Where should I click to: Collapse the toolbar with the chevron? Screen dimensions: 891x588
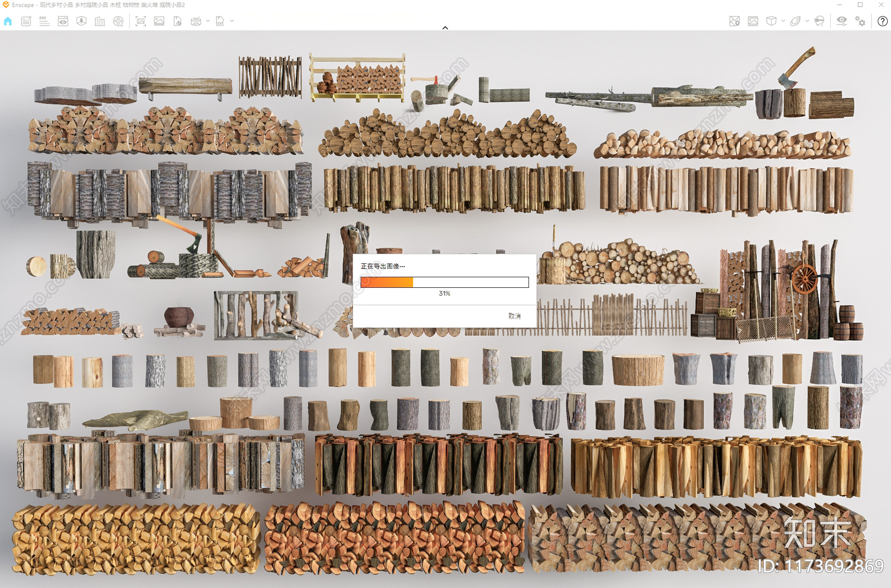click(445, 27)
